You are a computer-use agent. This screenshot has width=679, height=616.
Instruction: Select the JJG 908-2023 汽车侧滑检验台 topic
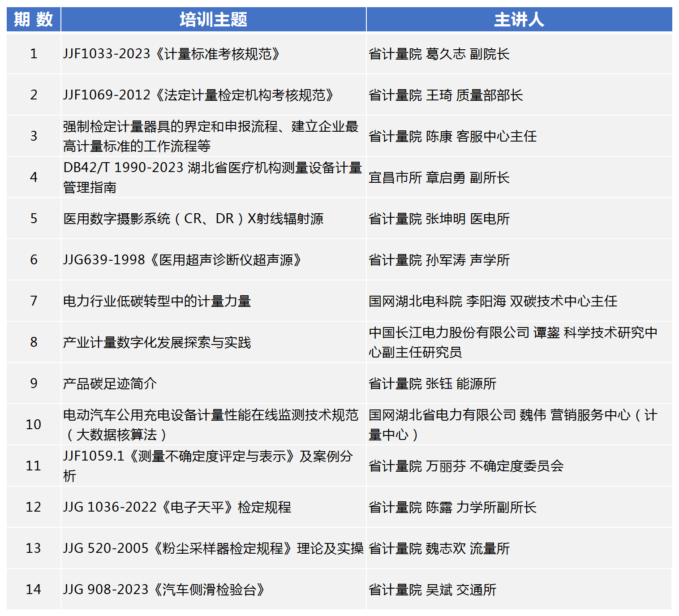pyautogui.click(x=164, y=590)
